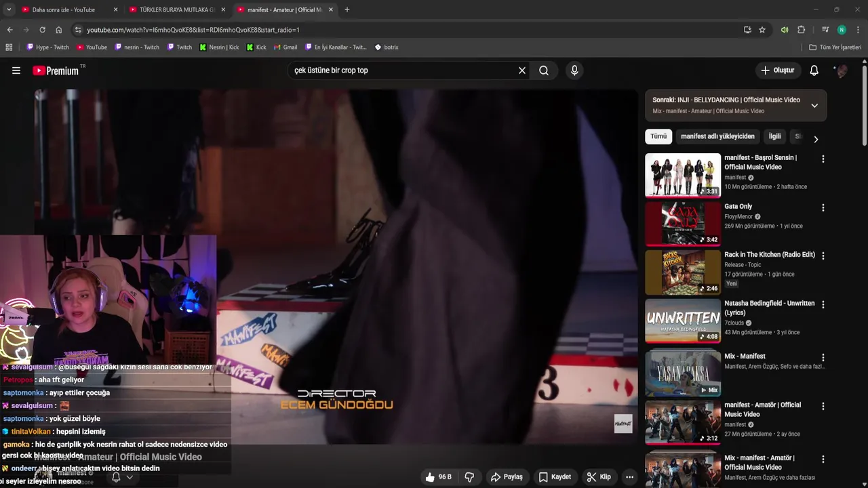868x488 pixels.
Task: Open Tüm Yer İşaretleri folder
Action: 835,47
